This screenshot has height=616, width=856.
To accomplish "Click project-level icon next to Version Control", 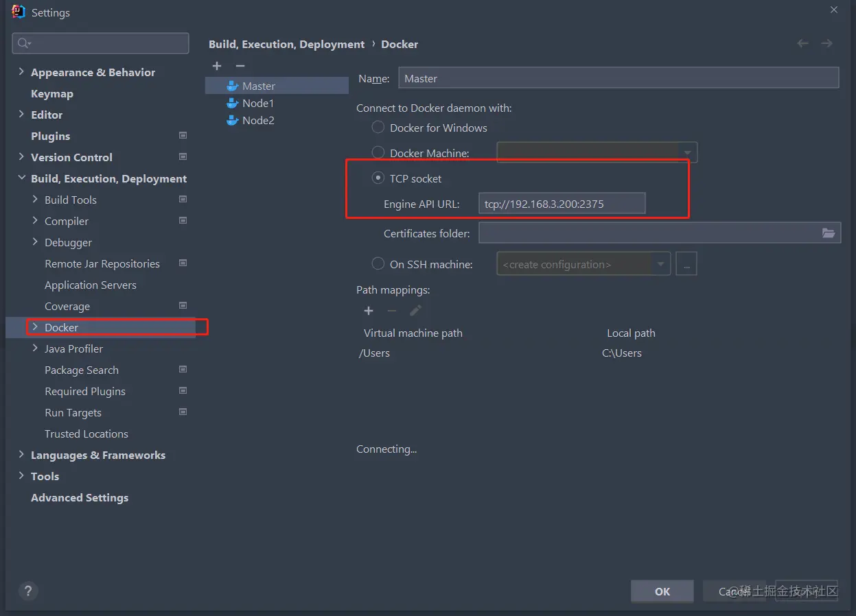I will pos(183,156).
